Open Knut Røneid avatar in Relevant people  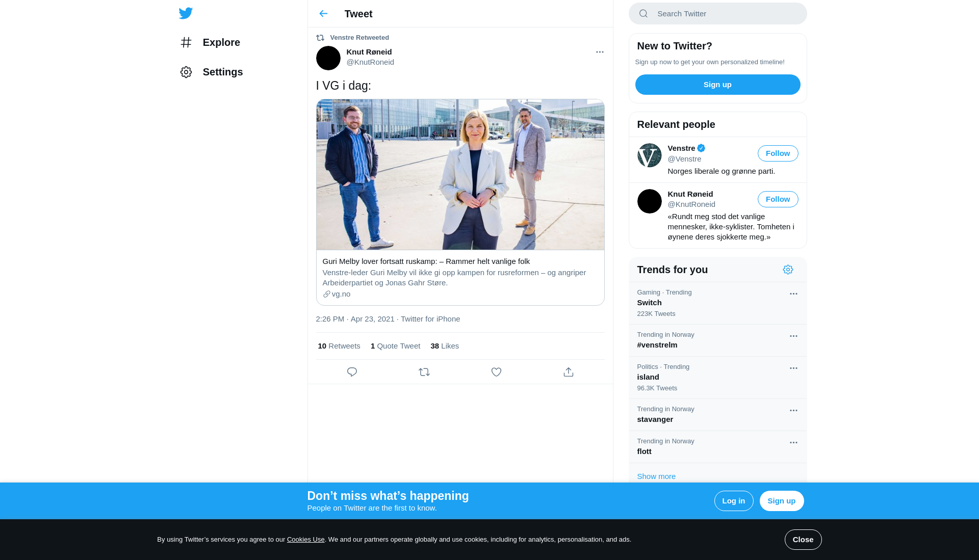(x=650, y=201)
